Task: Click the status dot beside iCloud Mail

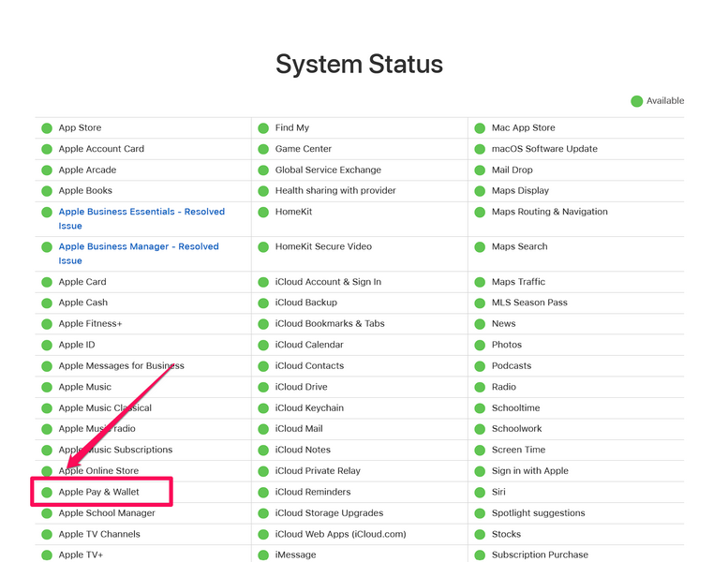Action: click(263, 429)
